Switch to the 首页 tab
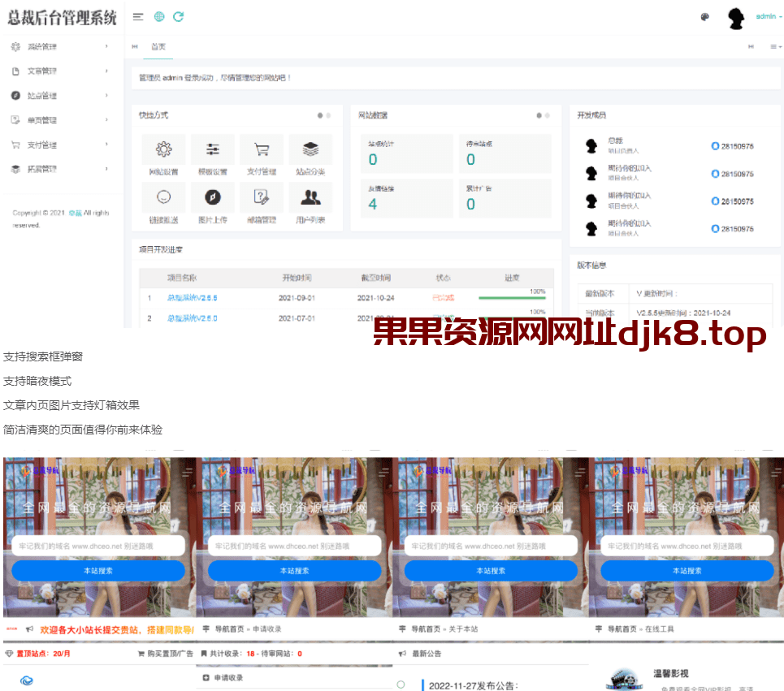 (x=158, y=47)
